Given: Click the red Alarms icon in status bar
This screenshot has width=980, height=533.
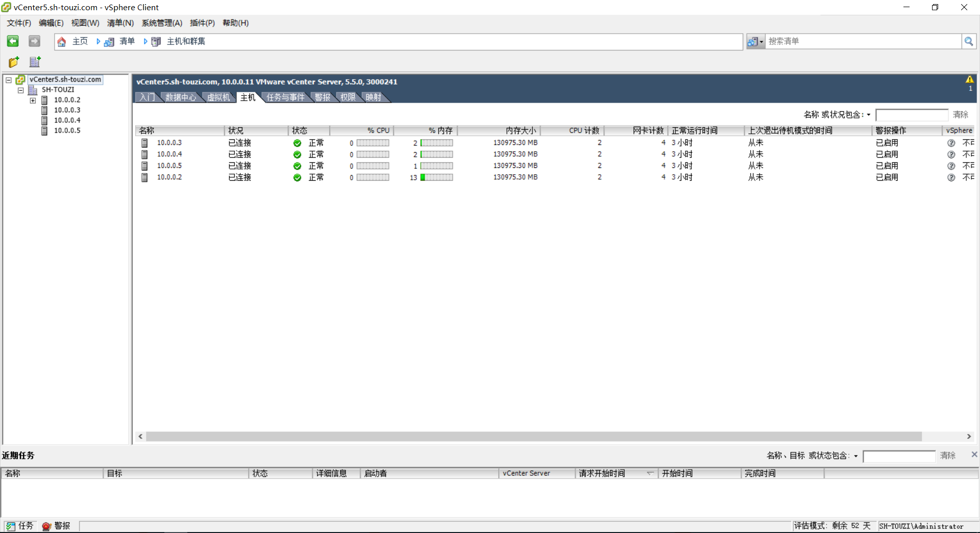Looking at the screenshot, I should 46,526.
